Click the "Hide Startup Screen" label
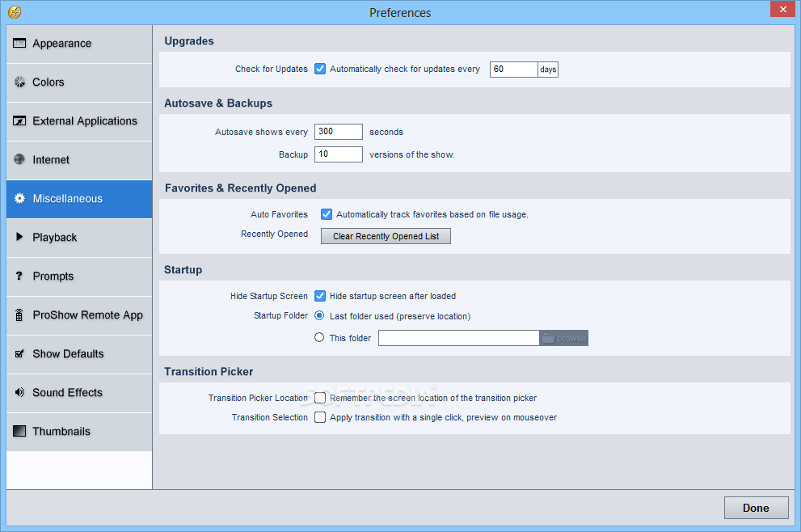The height and width of the screenshot is (532, 801). click(x=268, y=296)
